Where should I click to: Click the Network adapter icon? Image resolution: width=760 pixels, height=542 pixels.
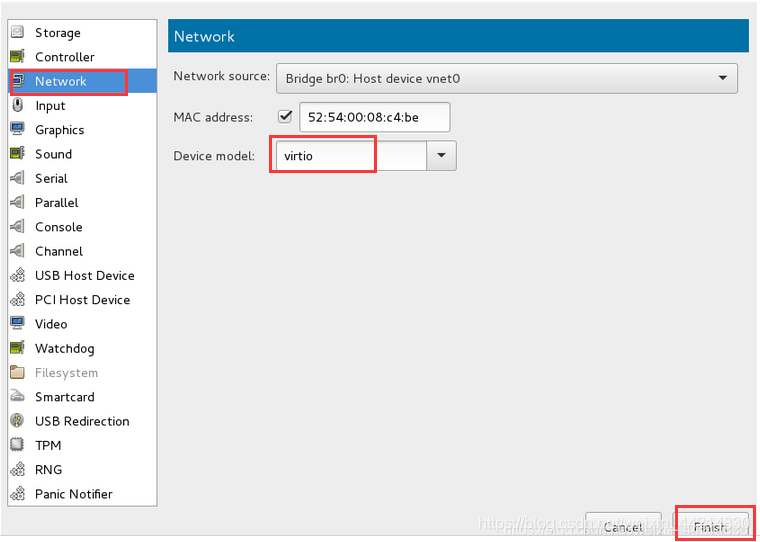(17, 81)
